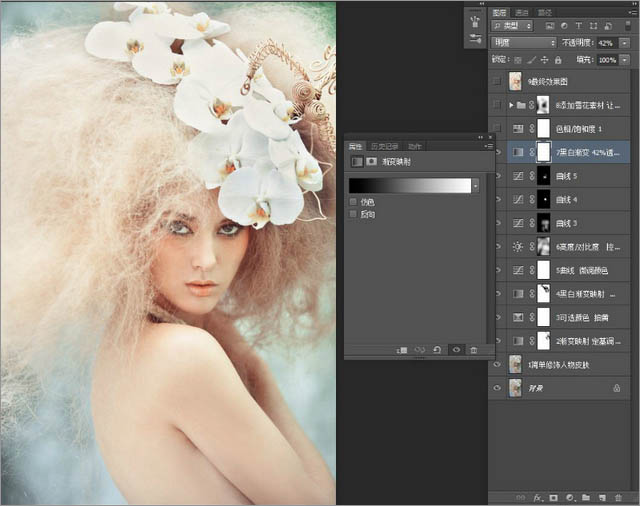Open the gradient picker dropdown arrow
The height and width of the screenshot is (506, 640).
pyautogui.click(x=475, y=186)
